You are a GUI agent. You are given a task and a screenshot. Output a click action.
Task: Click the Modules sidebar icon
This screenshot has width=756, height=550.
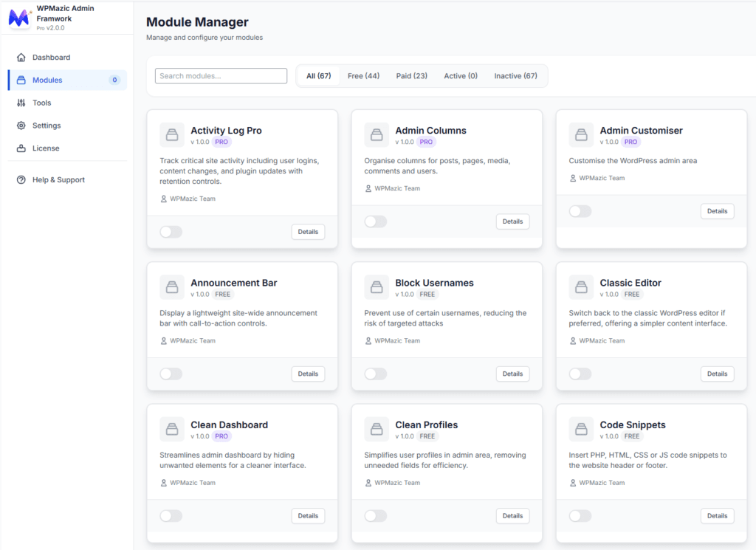point(21,80)
